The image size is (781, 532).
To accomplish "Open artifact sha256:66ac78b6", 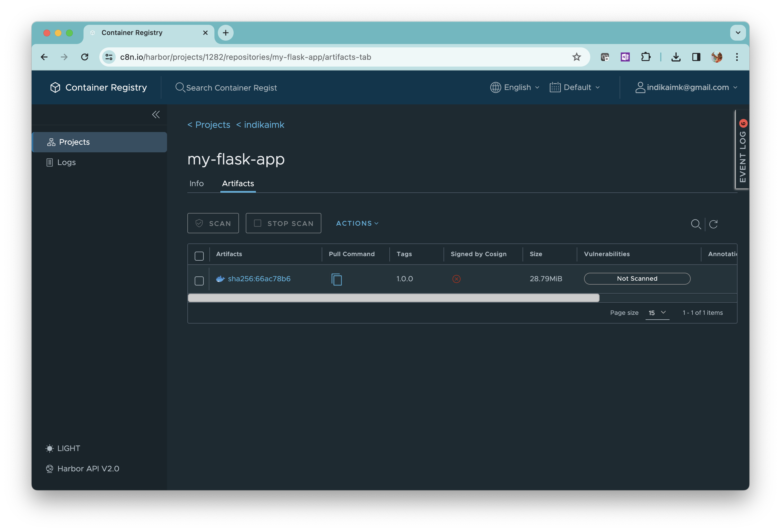I will (x=259, y=279).
